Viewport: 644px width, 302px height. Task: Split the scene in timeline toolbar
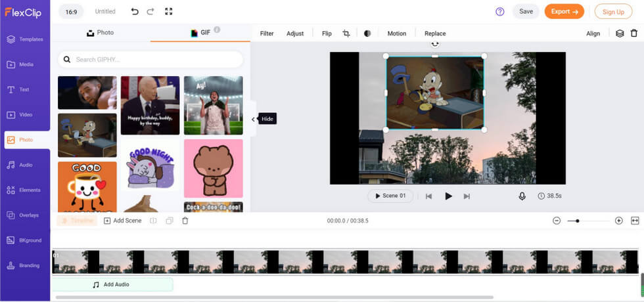(153, 221)
